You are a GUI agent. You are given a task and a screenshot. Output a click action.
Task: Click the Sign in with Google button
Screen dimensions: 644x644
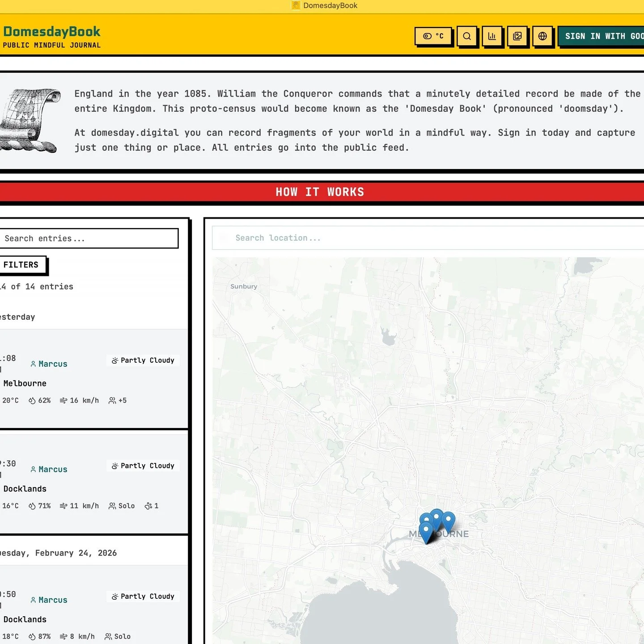pos(603,36)
